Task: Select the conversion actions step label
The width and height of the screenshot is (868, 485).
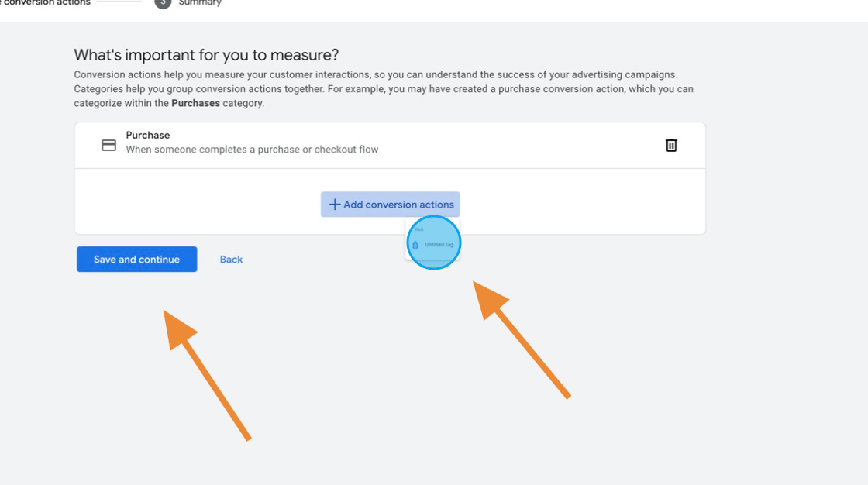Action: 46,3
